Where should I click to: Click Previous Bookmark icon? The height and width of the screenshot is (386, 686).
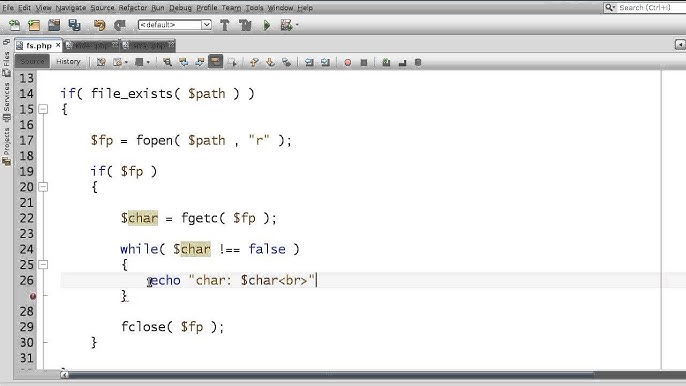click(x=254, y=63)
